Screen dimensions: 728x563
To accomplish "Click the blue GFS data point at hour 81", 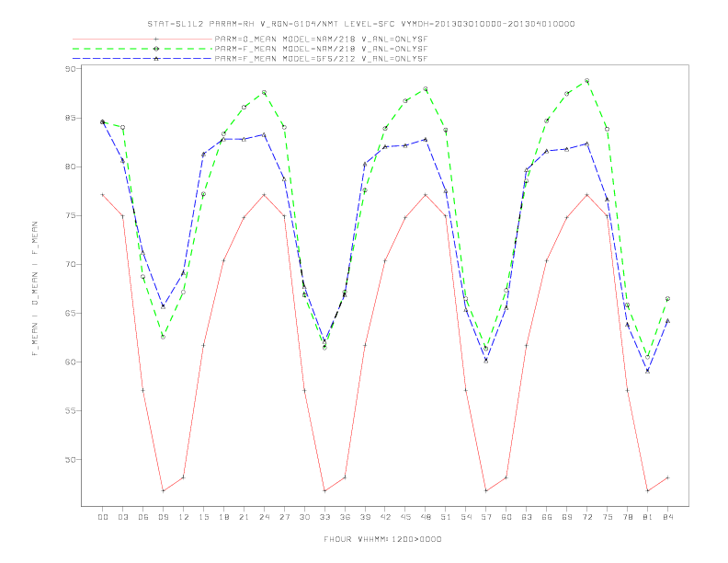I will pos(648,371).
